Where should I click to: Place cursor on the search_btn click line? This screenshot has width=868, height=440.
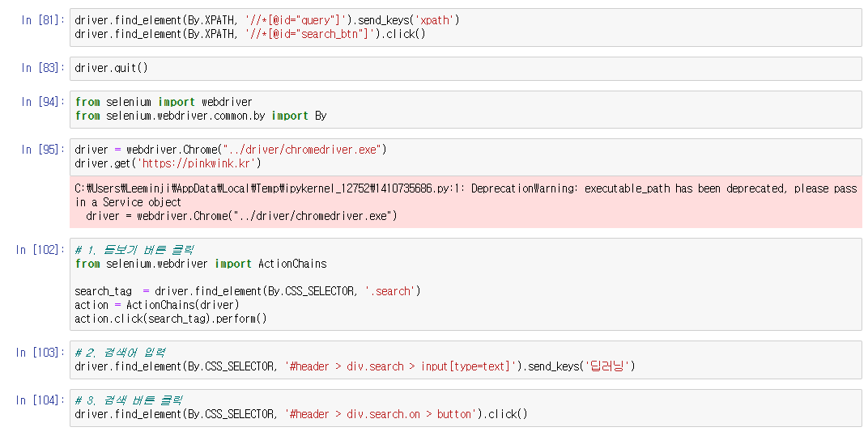point(249,34)
